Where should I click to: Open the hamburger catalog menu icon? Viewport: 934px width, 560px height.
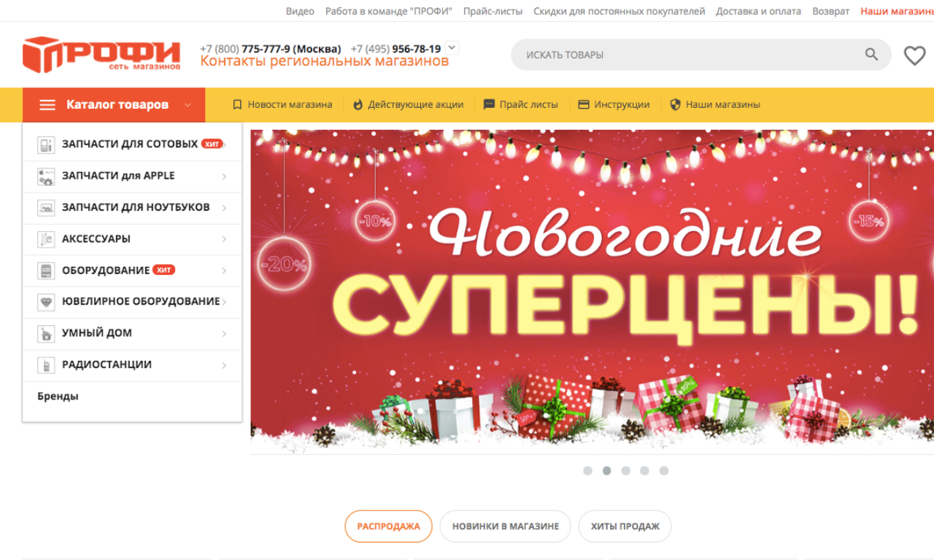click(47, 105)
